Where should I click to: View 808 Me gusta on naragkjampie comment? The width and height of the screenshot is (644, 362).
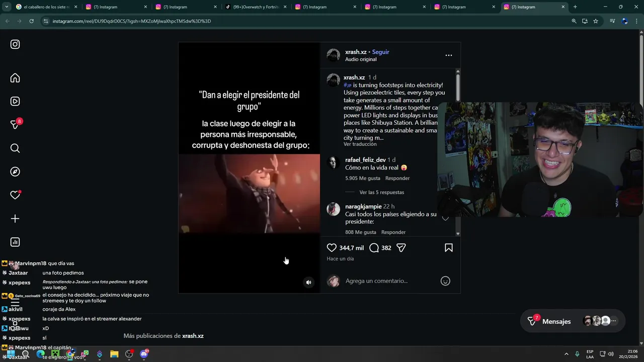(361, 232)
